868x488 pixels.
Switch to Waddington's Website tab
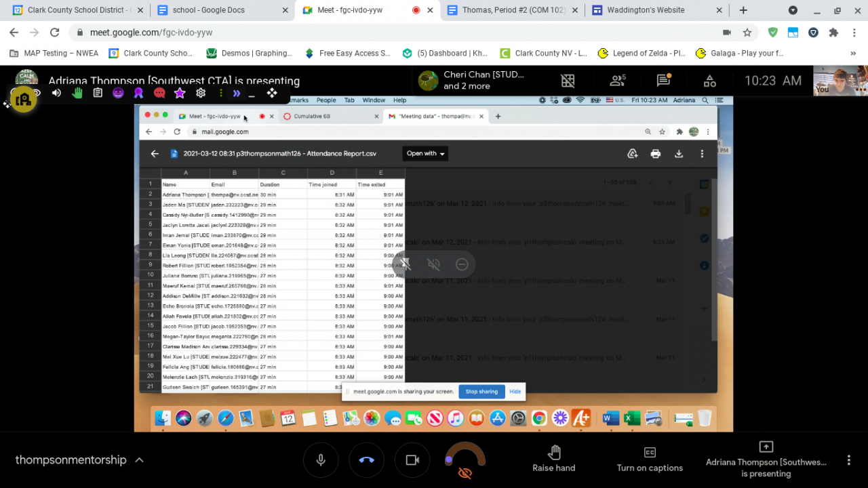(x=655, y=10)
